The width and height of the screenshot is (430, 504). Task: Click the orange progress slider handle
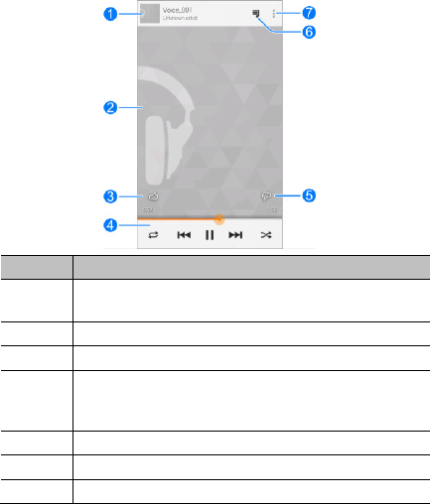point(219,219)
